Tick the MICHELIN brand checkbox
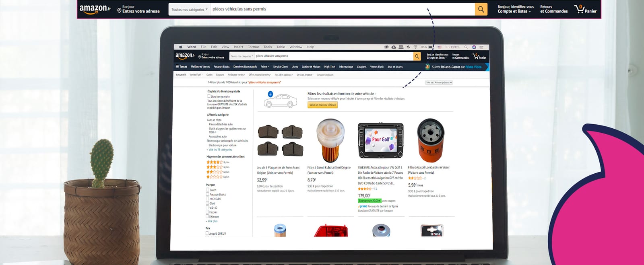 coord(208,199)
